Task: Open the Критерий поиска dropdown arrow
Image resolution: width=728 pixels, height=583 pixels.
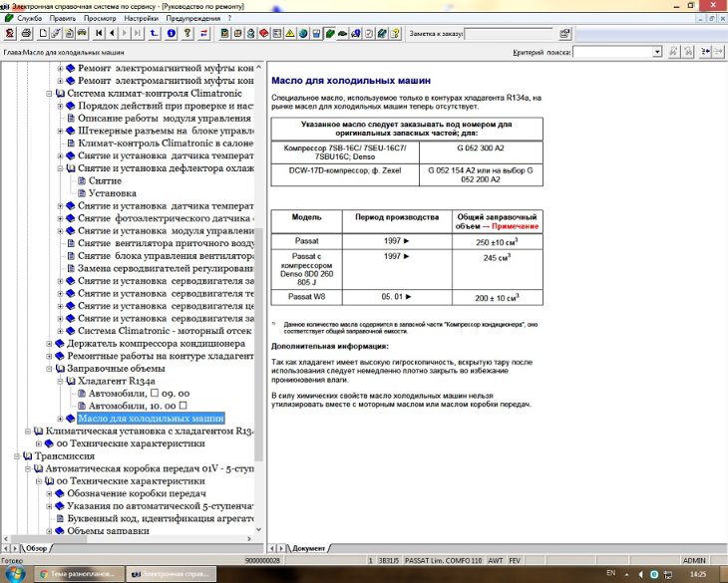Action: (657, 52)
